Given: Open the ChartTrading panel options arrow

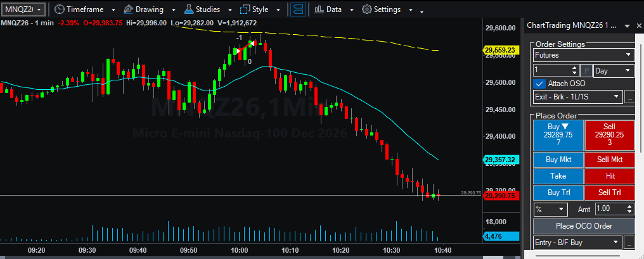Looking at the screenshot, I should click(627, 26).
